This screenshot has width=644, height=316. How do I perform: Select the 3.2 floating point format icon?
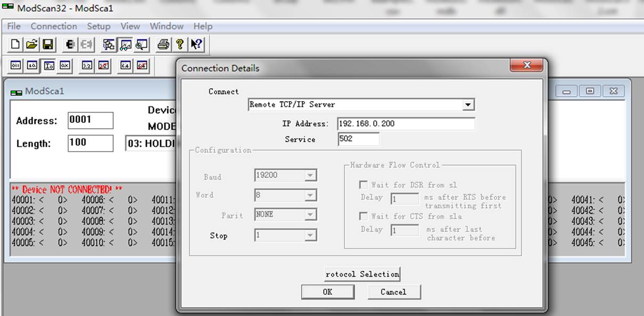tap(87, 65)
